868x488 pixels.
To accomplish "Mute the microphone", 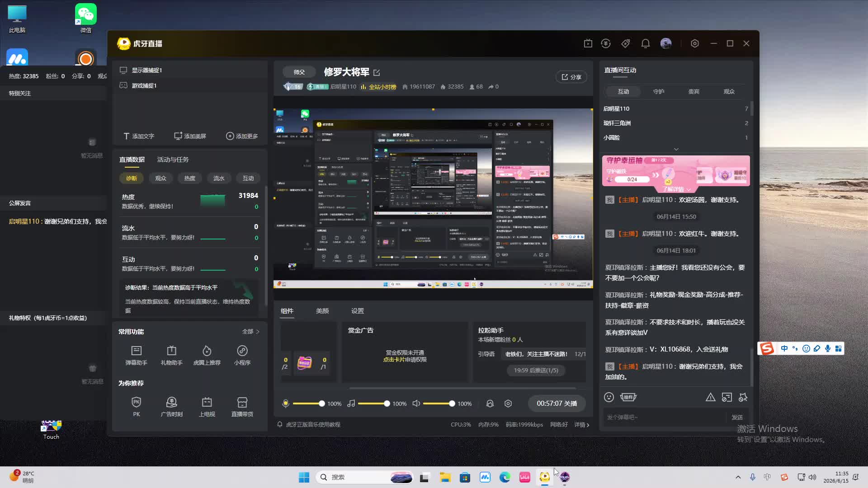I will (x=285, y=404).
